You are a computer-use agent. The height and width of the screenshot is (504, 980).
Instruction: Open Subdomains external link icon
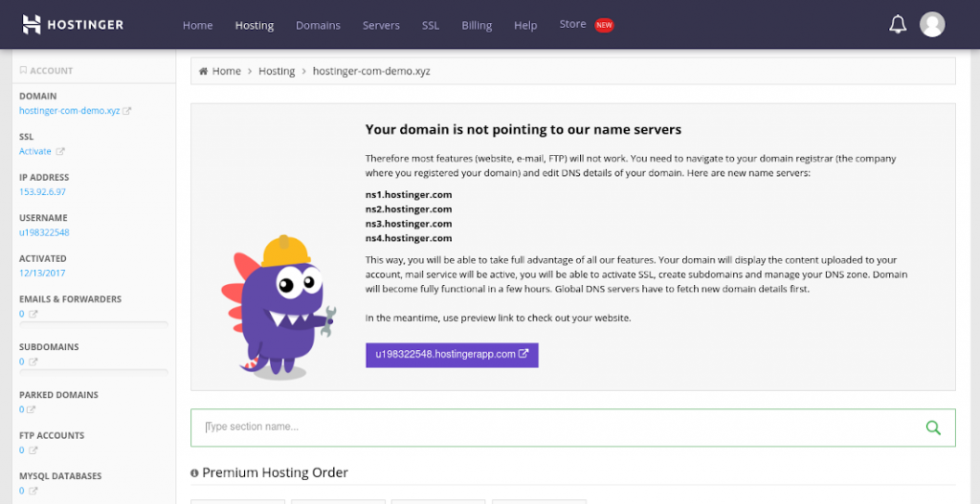(33, 362)
